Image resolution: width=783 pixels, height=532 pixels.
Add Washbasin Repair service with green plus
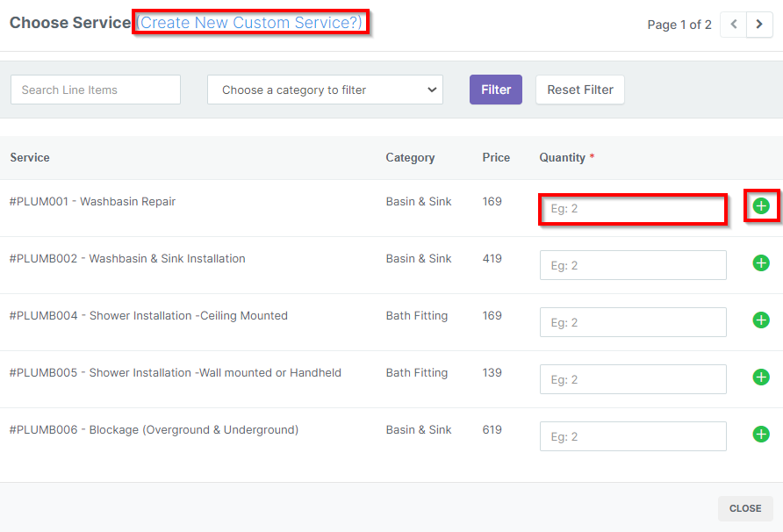coord(761,206)
